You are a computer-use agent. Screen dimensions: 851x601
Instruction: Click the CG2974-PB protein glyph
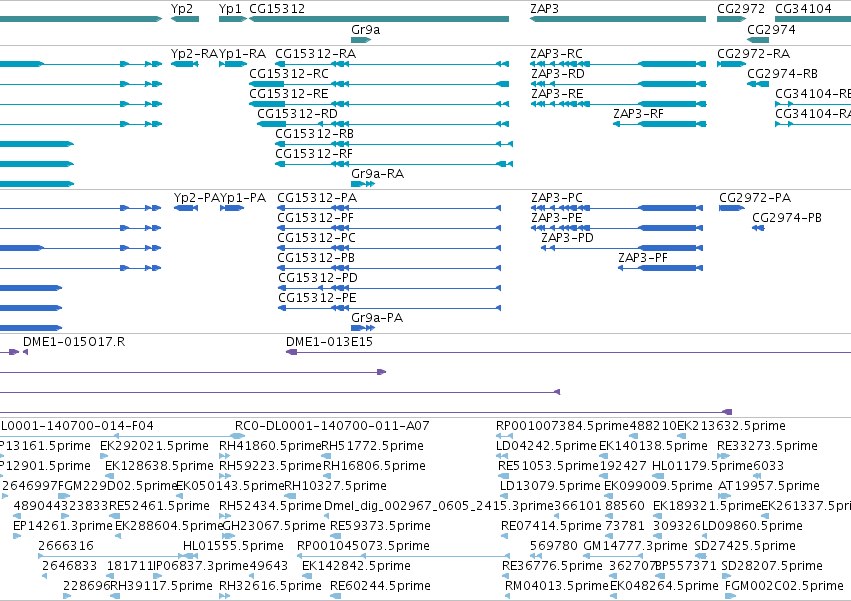[758, 228]
